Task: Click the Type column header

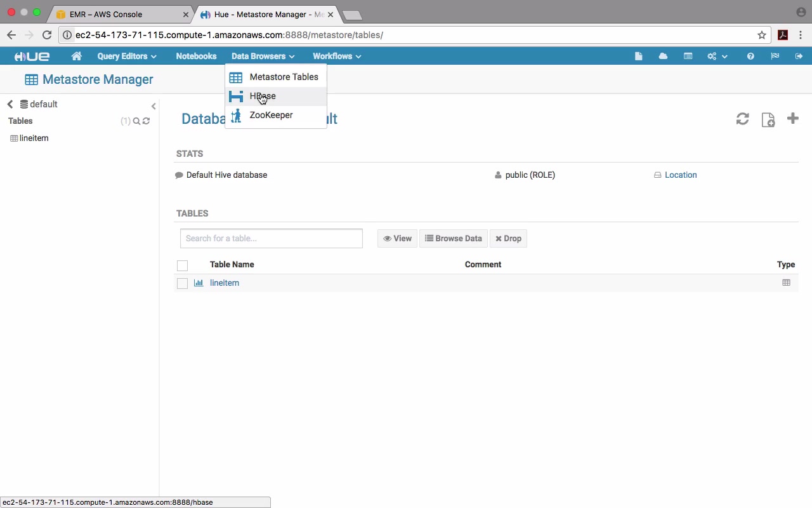Action: (786, 264)
